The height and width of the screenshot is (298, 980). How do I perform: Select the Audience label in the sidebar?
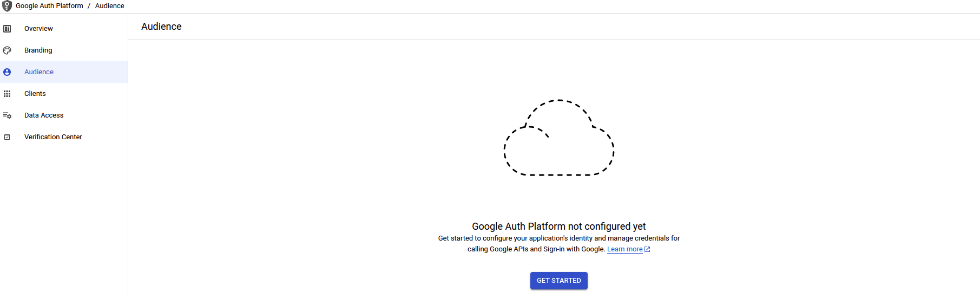[x=39, y=72]
